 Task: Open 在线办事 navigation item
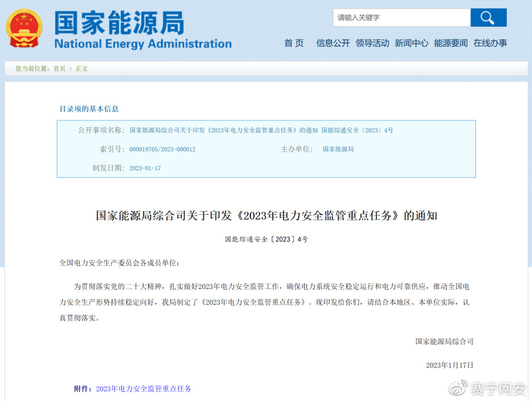(x=490, y=43)
